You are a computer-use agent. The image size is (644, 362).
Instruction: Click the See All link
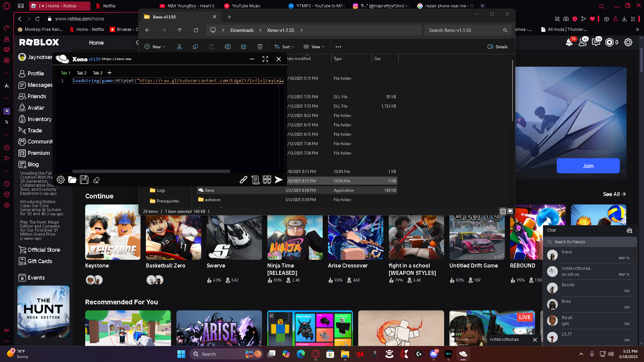coord(614,194)
